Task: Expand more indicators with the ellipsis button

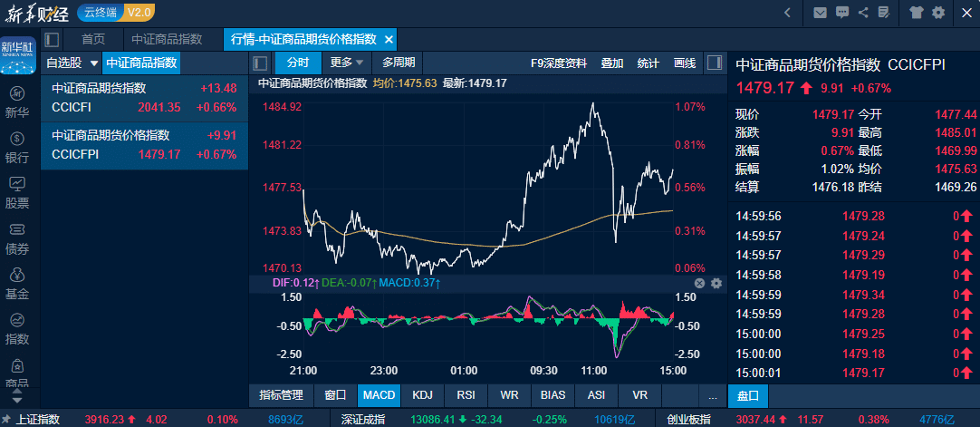Action: click(713, 395)
